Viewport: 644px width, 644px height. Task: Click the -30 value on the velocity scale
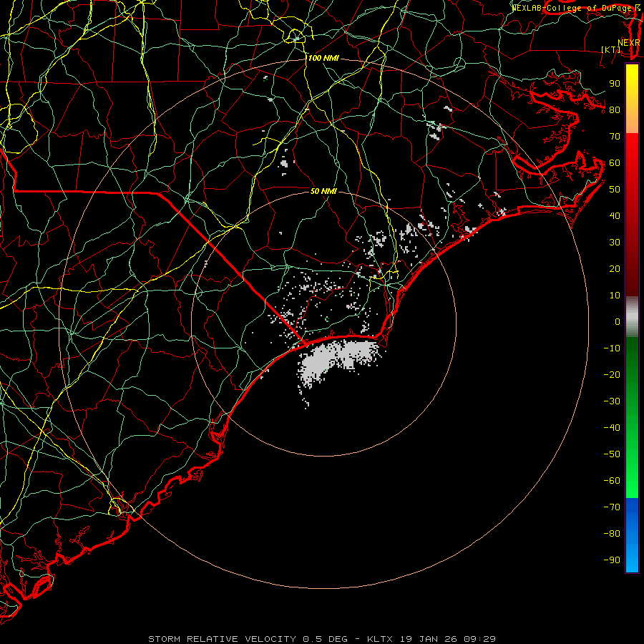click(x=612, y=401)
